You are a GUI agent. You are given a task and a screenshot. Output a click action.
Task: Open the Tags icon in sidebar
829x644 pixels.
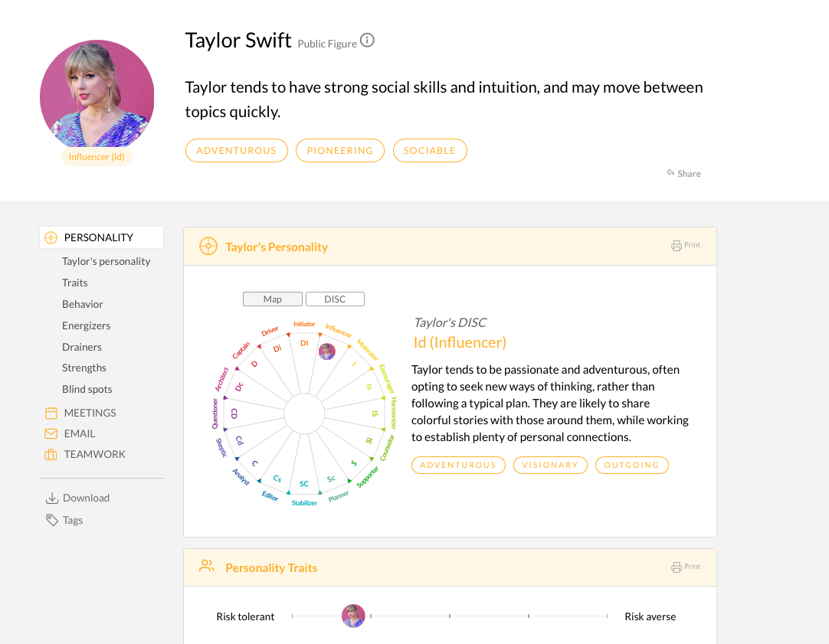[x=52, y=521]
